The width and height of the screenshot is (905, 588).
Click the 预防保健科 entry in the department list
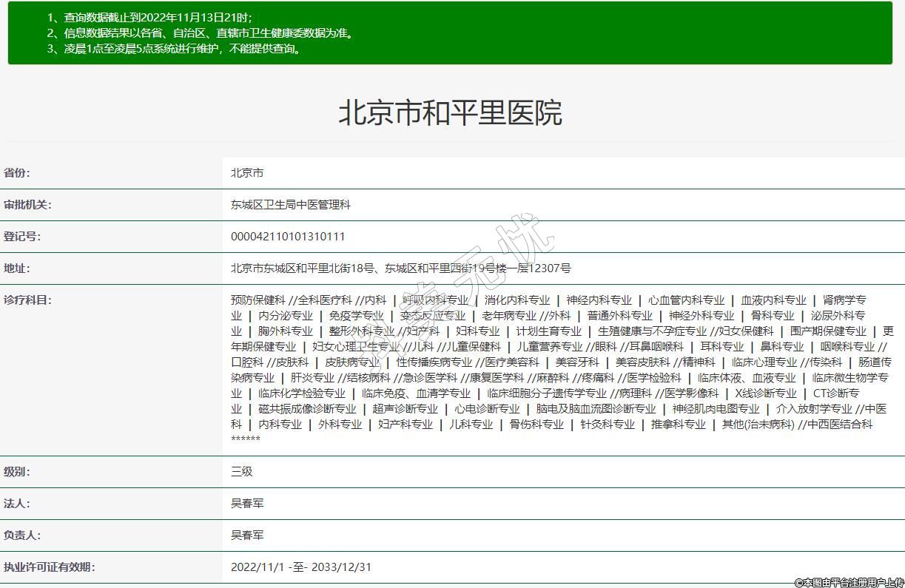pos(258,300)
